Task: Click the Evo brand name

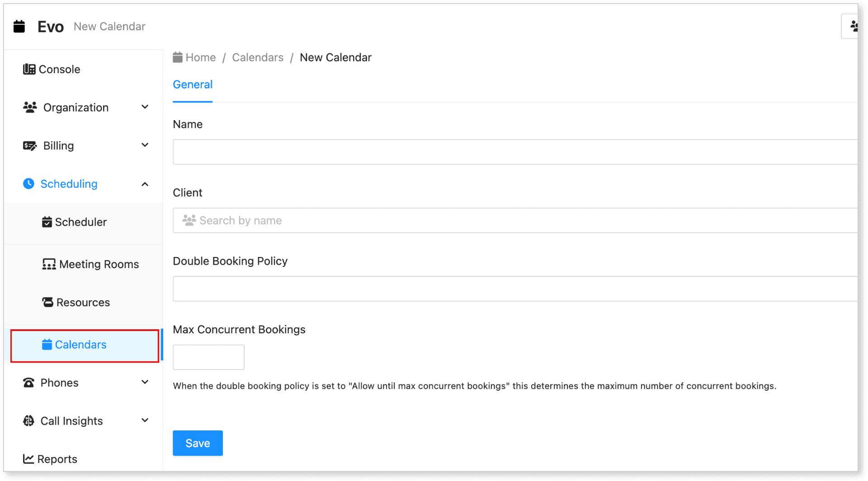Action: 51,27
